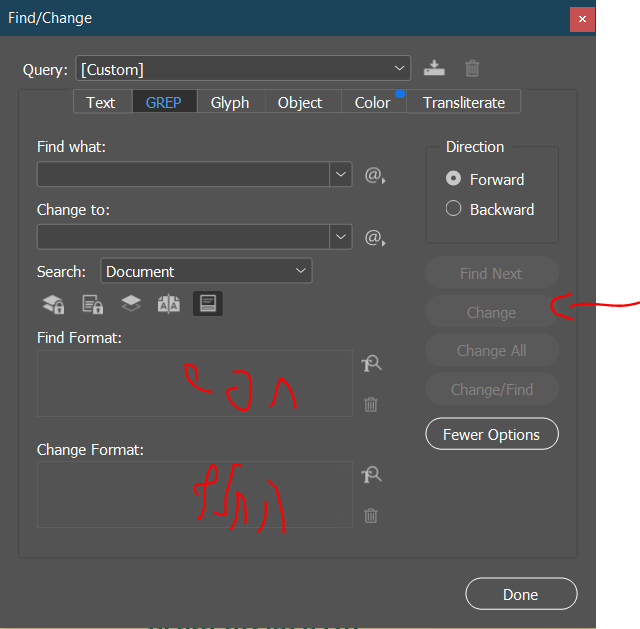
Task: Click Fewer Options button
Action: point(492,434)
